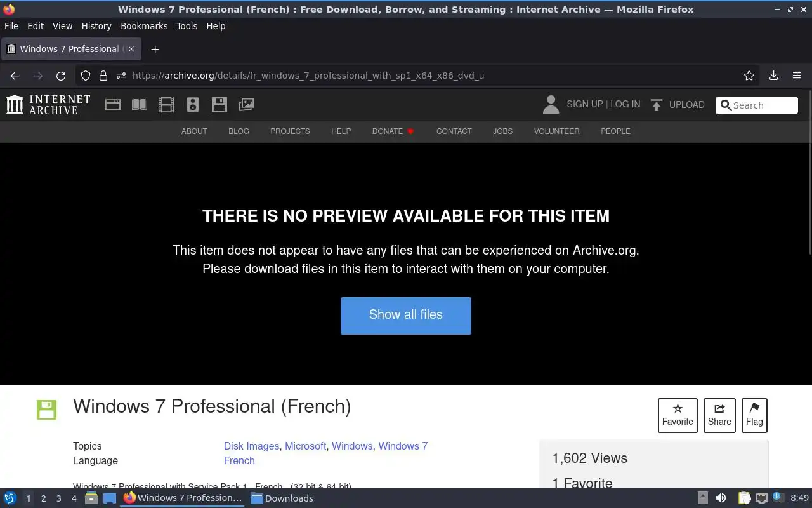This screenshot has height=508, width=812.
Task: Open the History menu
Action: 96,26
